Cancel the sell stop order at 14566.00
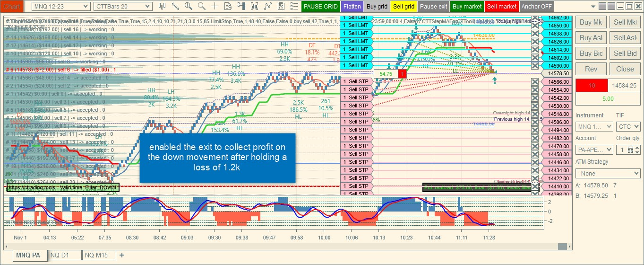644x265 pixels. click(x=535, y=82)
